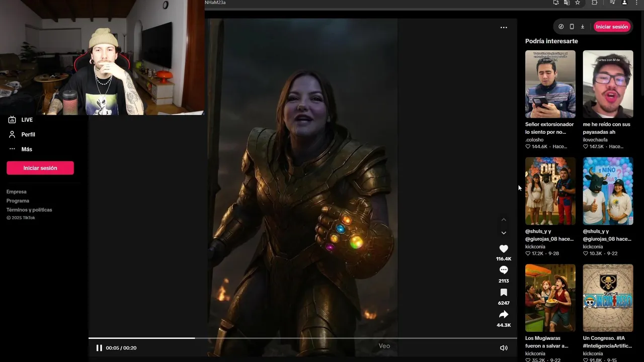This screenshot has height=362, width=644.
Task: Go to previous video up chevron
Action: click(x=504, y=220)
